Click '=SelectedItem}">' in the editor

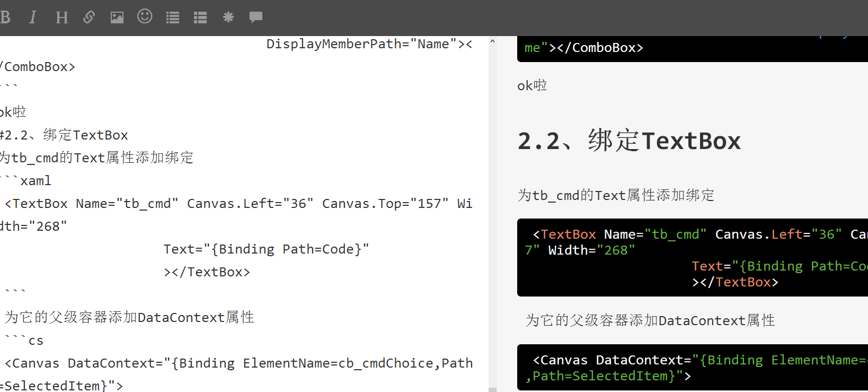pos(61,386)
